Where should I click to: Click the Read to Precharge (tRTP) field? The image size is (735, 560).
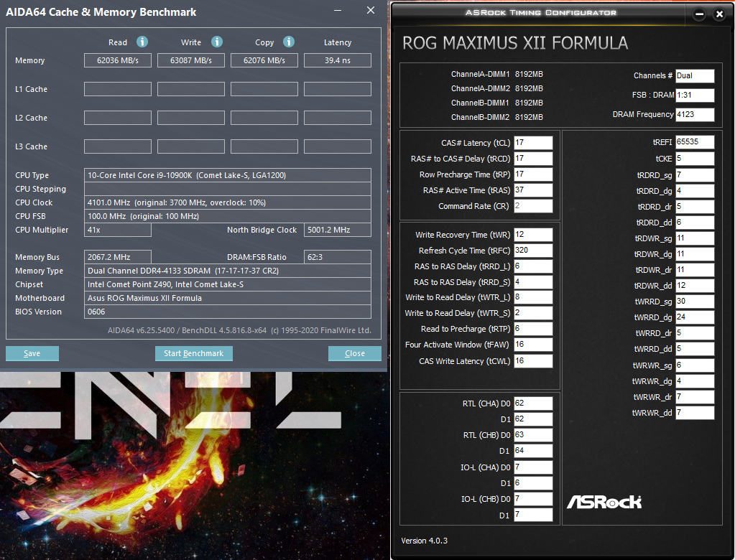533,329
